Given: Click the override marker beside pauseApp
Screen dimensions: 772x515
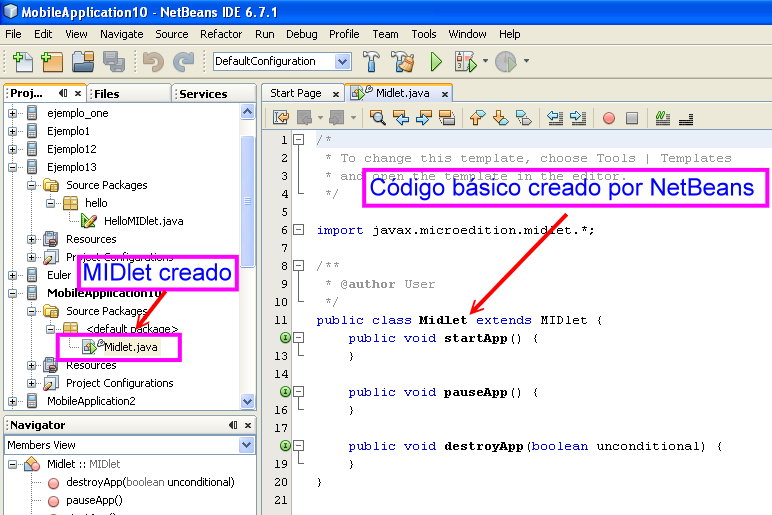Looking at the screenshot, I should coord(285,391).
